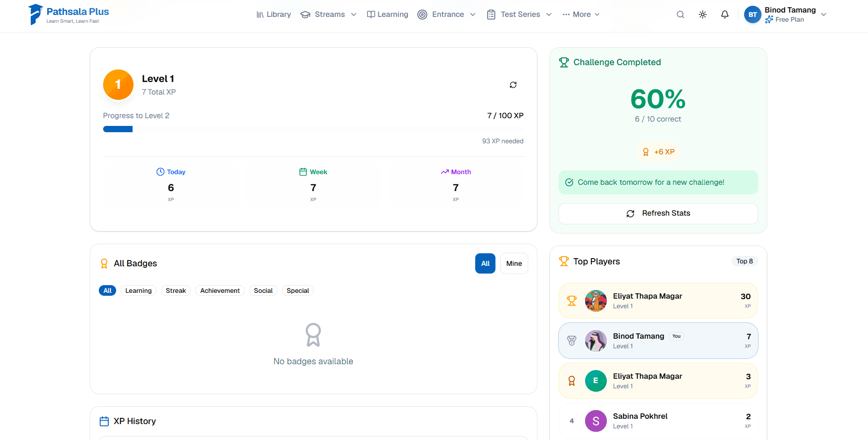The image size is (868, 440).
Task: Open the More menu
Action: pos(581,14)
